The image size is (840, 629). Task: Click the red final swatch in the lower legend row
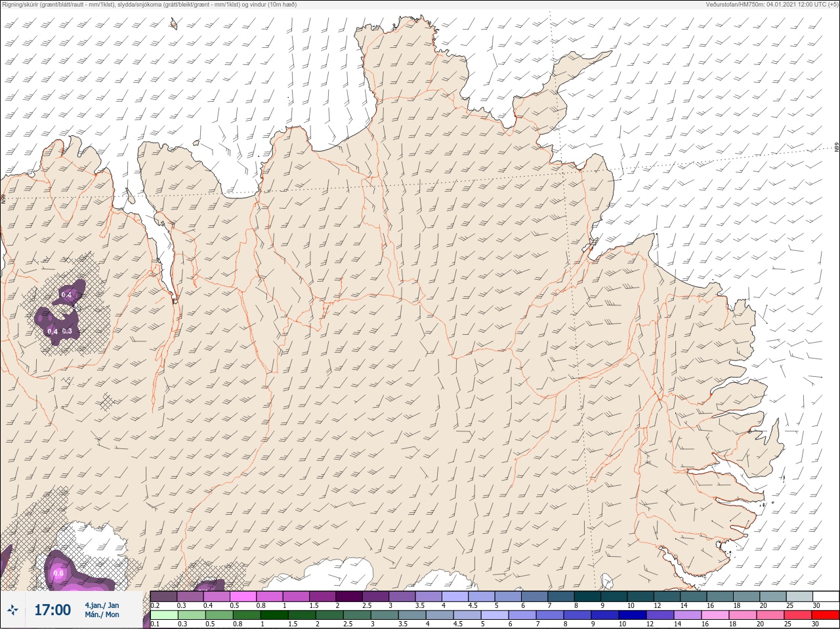[x=826, y=615]
